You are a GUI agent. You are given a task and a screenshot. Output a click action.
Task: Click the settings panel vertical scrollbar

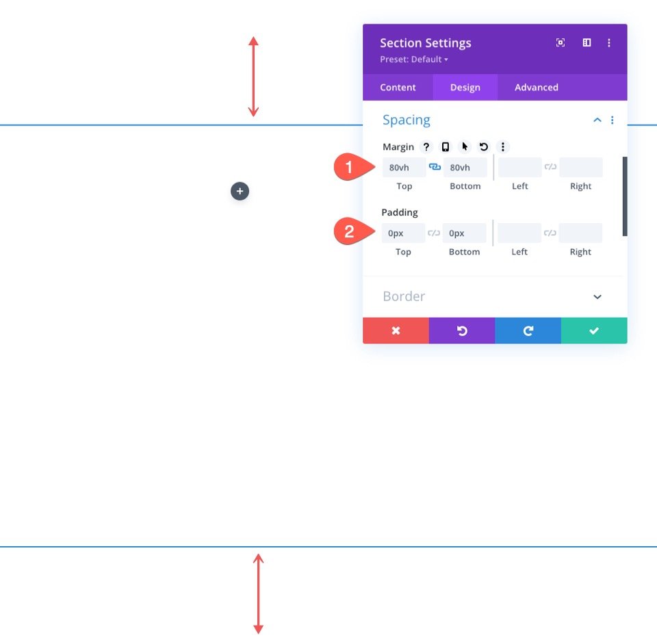click(625, 196)
